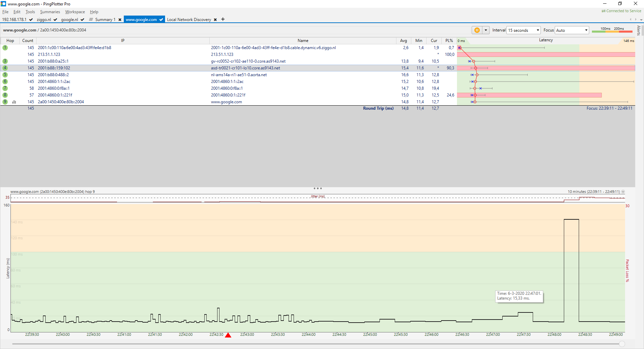Switch to the ziggo.nl tab

(44, 20)
